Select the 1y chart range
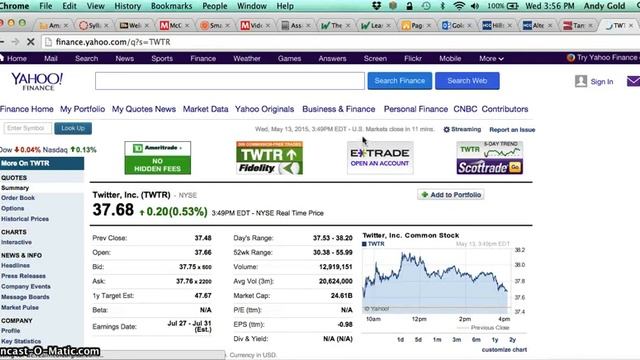The height and width of the screenshot is (360, 640). (x=495, y=340)
